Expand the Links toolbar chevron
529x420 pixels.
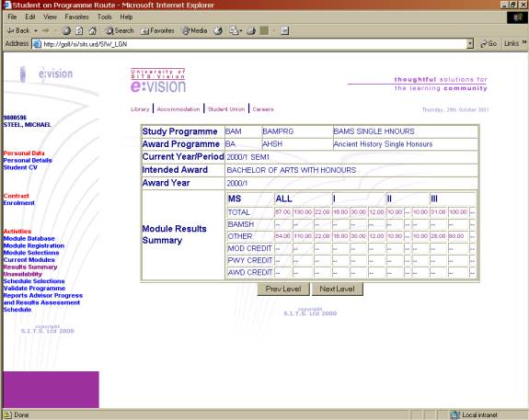pos(524,42)
